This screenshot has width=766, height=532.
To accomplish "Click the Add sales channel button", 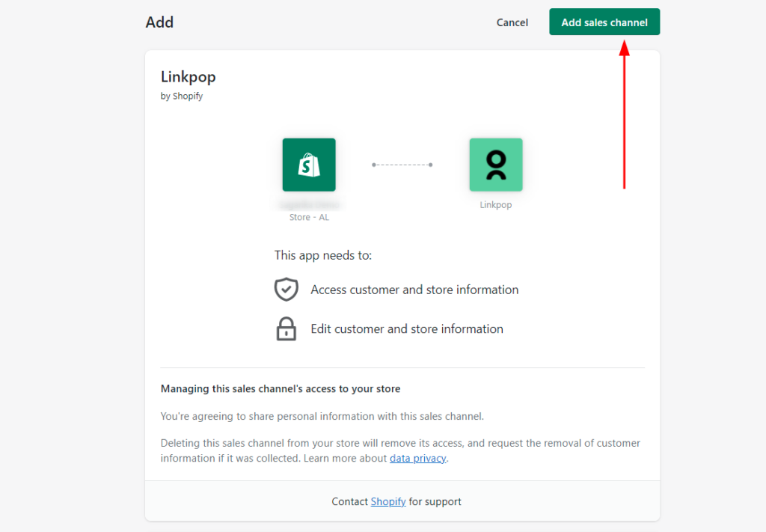I will (604, 22).
